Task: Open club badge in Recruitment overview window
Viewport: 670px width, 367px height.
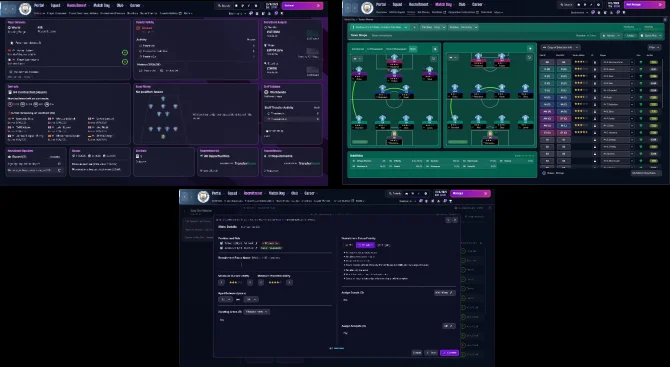Action: (x=25, y=8)
